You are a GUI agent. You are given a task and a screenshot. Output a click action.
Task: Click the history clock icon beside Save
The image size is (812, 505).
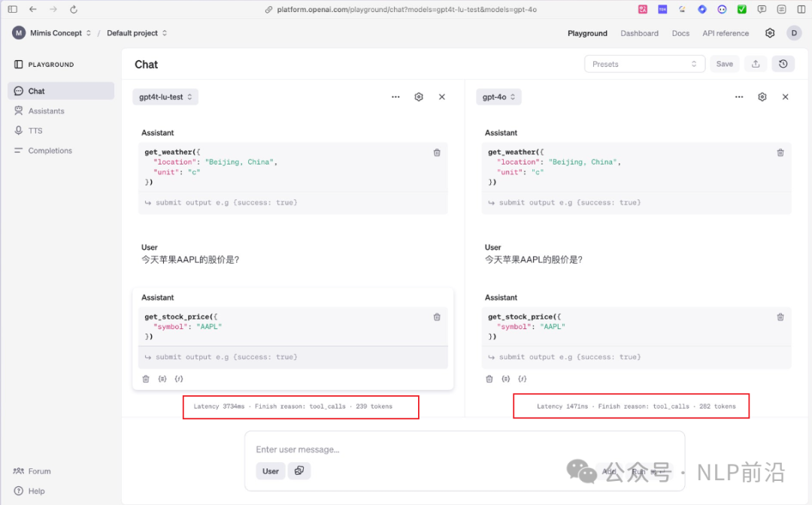(x=783, y=64)
